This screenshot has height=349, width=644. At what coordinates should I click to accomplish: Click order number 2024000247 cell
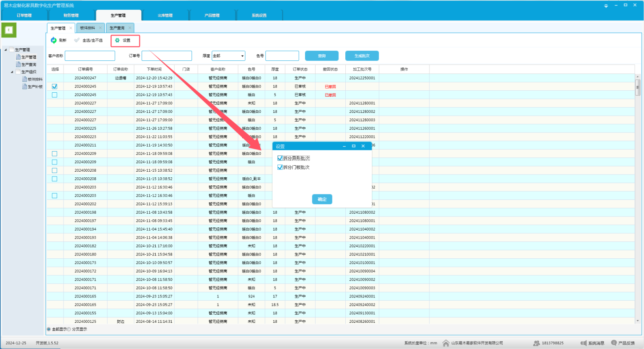click(85, 78)
